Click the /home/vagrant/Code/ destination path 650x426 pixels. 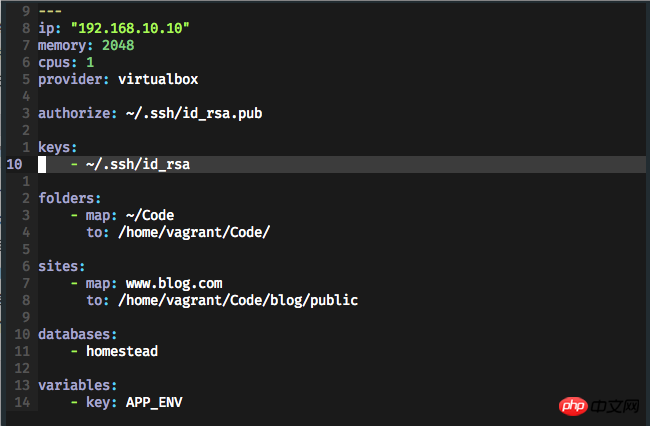click(x=195, y=232)
